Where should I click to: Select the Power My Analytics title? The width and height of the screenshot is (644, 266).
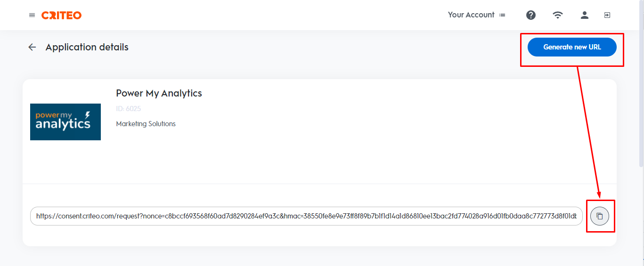159,93
